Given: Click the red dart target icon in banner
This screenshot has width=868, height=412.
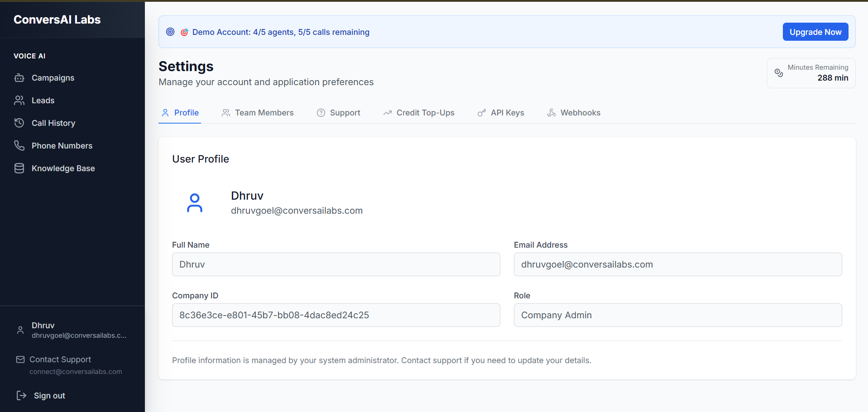Looking at the screenshot, I should (184, 32).
